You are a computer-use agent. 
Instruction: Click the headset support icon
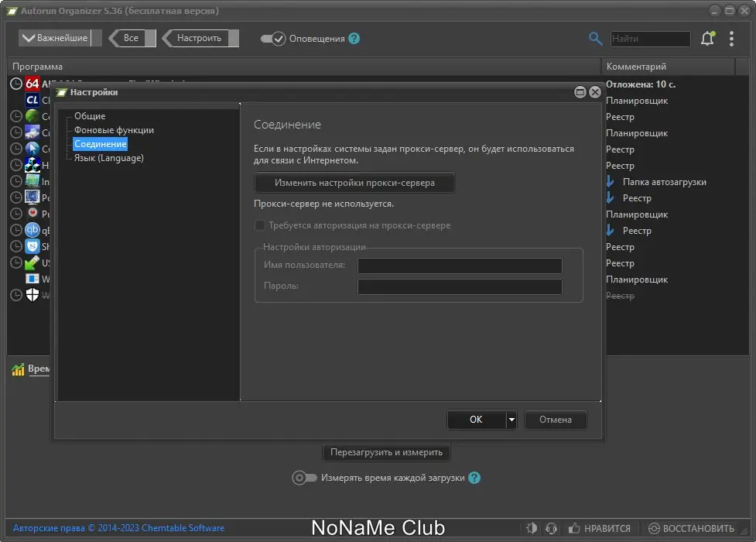551,528
